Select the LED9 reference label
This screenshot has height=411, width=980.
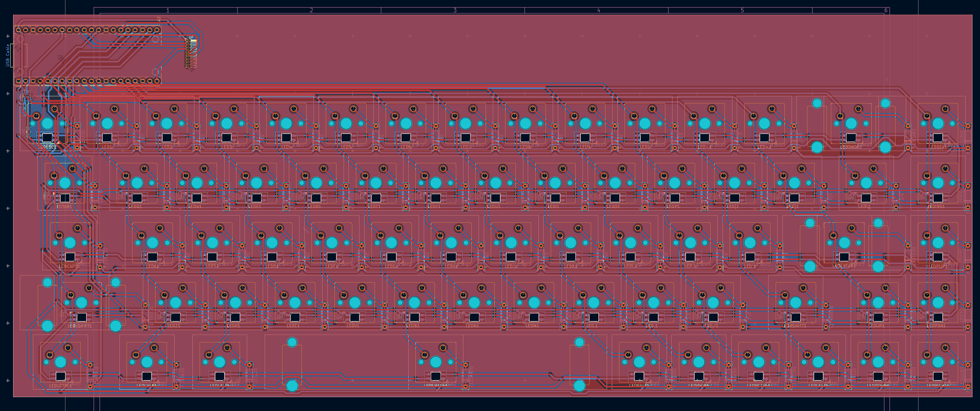tap(585, 147)
